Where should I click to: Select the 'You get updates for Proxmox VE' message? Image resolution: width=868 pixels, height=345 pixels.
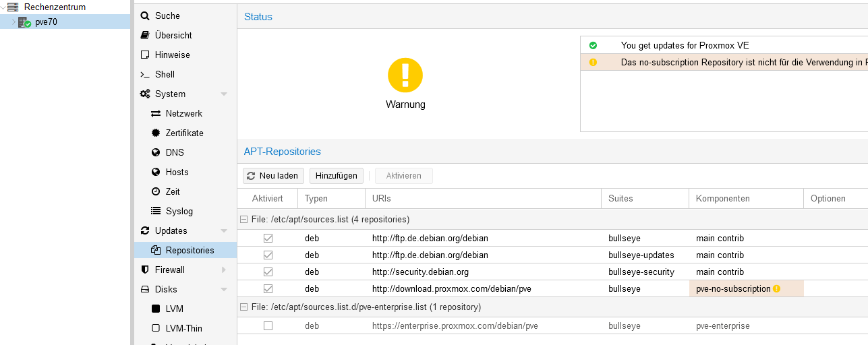tap(685, 45)
